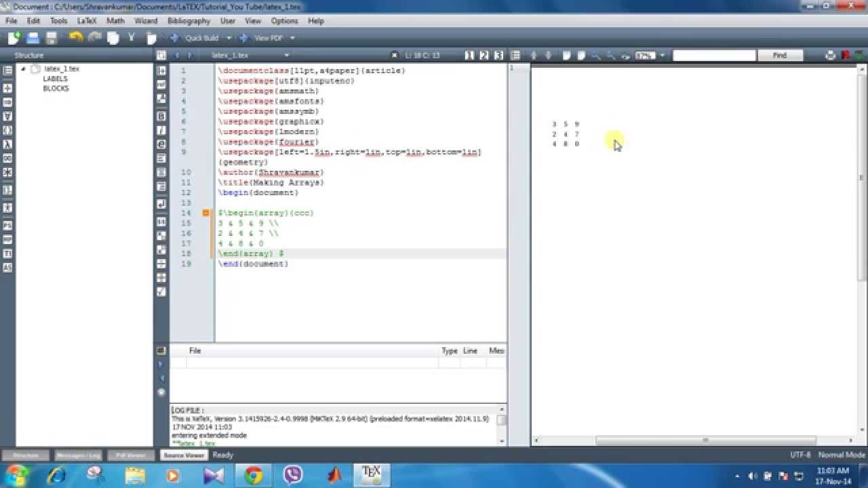Collapse the code fold marker at line 14

(x=206, y=213)
